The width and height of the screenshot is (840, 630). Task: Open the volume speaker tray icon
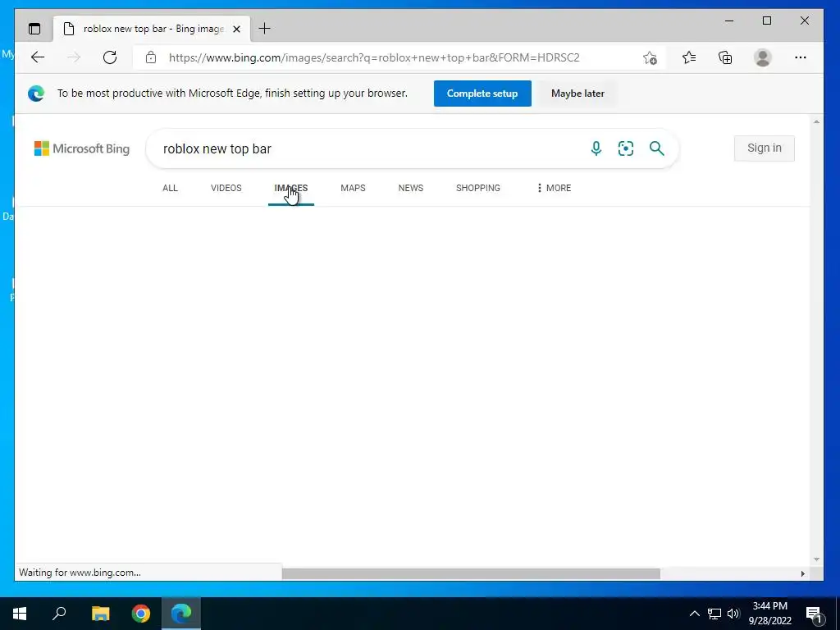733,614
